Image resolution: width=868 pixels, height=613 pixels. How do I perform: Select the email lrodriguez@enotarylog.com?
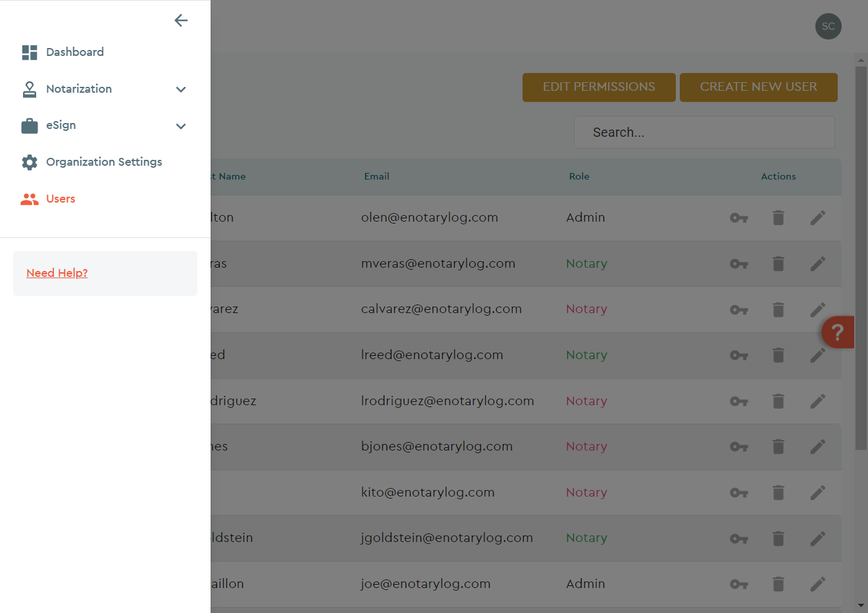[447, 401]
